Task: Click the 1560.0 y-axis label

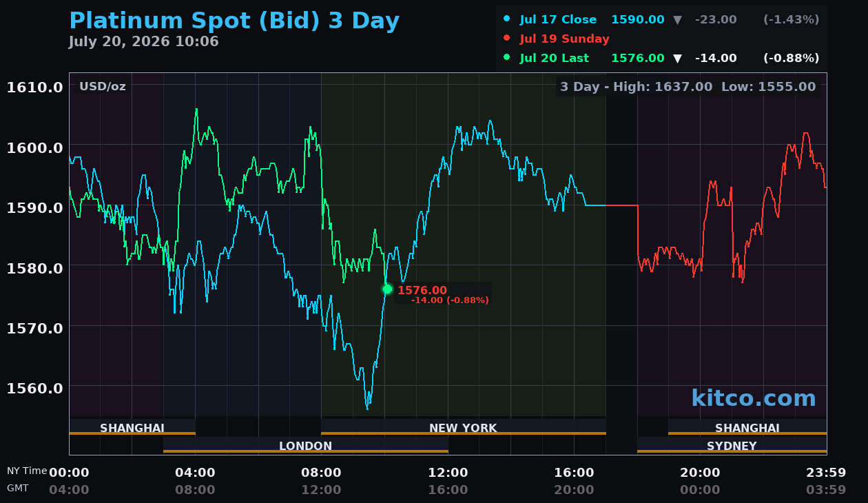Action: (x=34, y=387)
